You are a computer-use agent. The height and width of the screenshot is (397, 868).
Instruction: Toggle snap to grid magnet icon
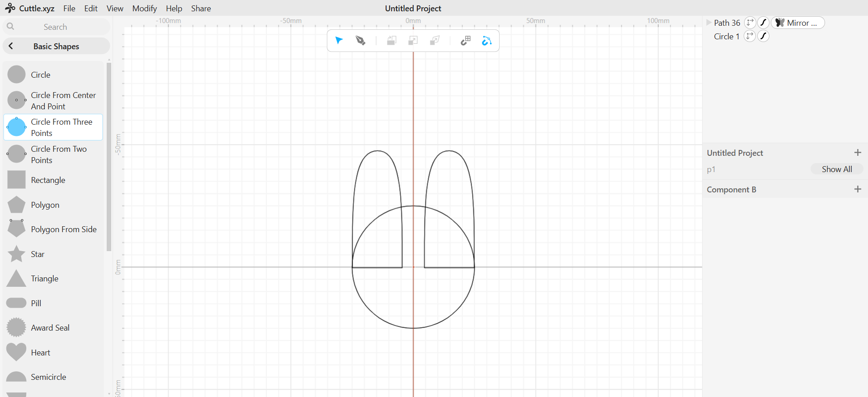[x=465, y=41]
